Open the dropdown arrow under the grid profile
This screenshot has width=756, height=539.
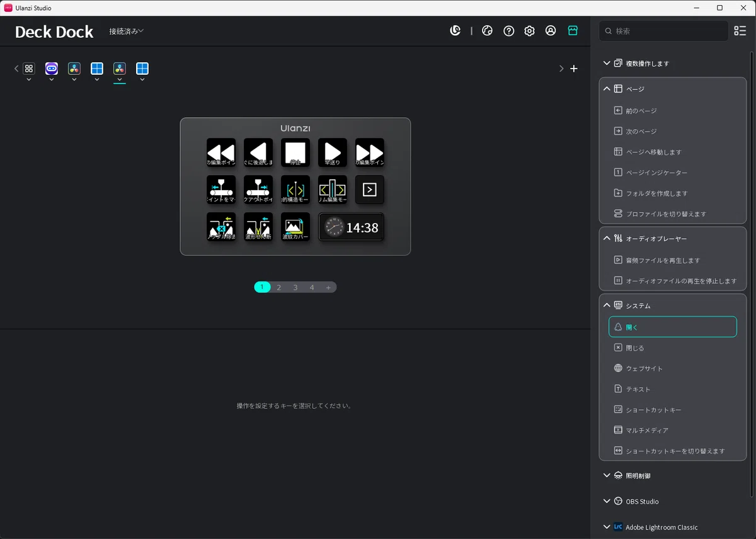point(29,80)
